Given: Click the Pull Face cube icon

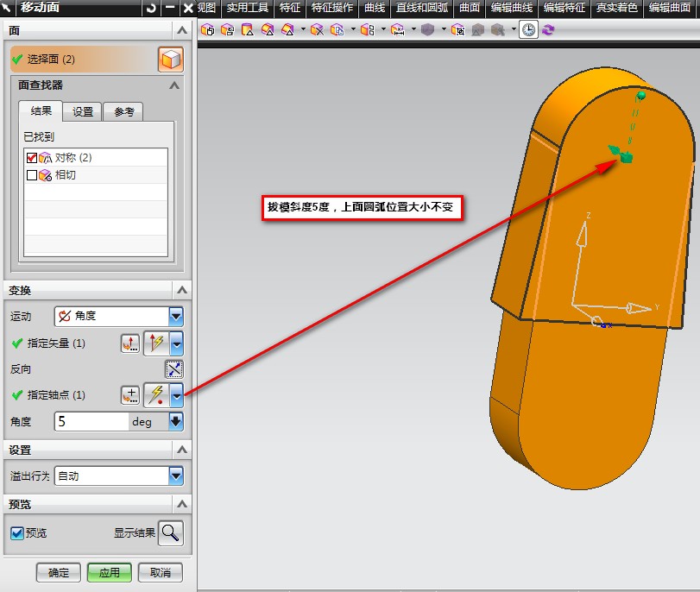Looking at the screenshot, I should pyautogui.click(x=227, y=30).
